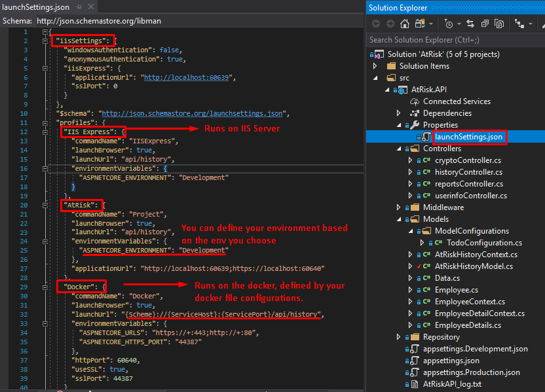Click Collapse All icon in Solution Explorer
545x392 pixels.
(484, 24)
